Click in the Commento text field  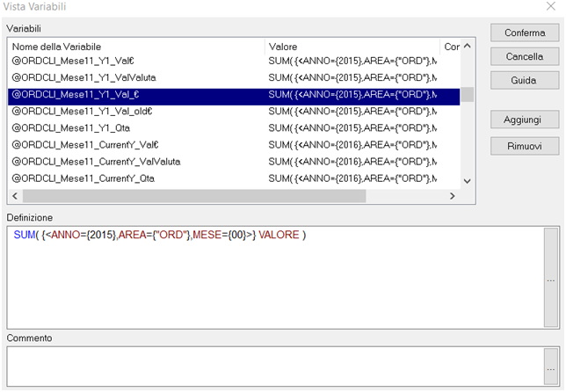(275, 367)
